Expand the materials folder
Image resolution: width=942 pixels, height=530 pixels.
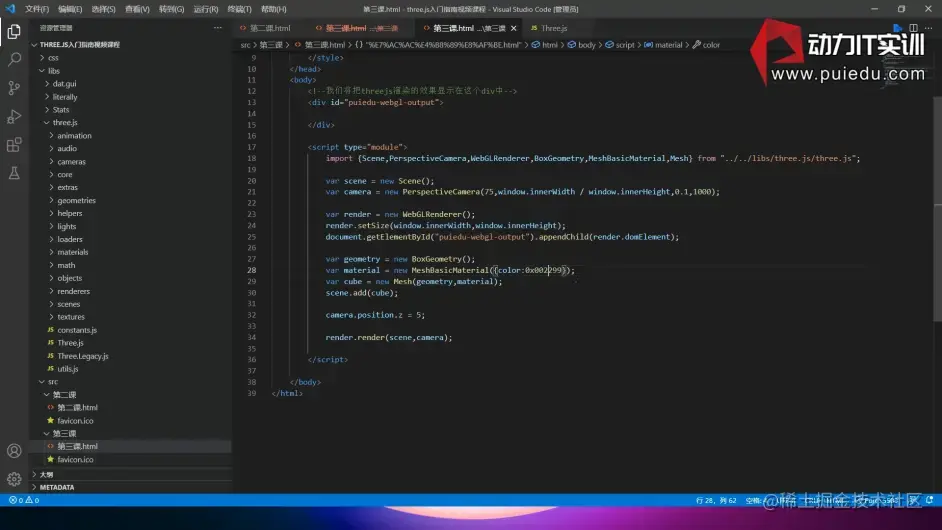(72, 252)
